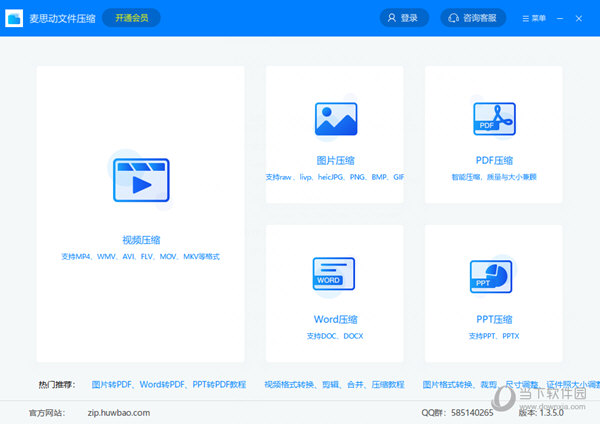Viewport: 600px width, 424px height.
Task: Click the 热门推荐 label
Action: pyautogui.click(x=57, y=384)
